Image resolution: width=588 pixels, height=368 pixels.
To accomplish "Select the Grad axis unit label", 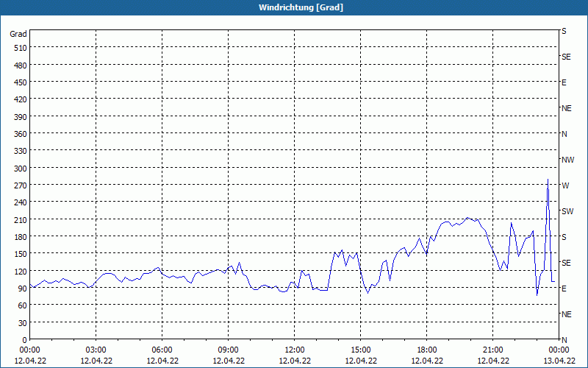I will pos(18,34).
